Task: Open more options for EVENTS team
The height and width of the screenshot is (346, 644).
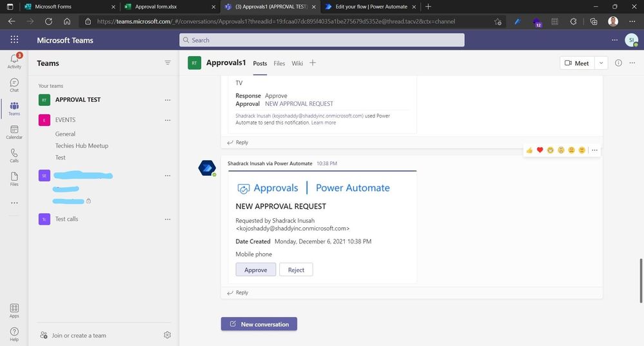Action: pos(168,120)
